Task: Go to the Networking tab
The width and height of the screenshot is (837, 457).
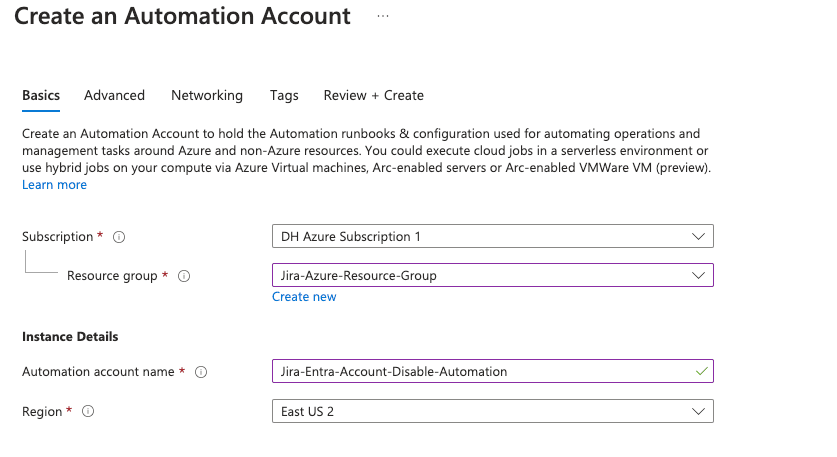Action: pos(207,95)
